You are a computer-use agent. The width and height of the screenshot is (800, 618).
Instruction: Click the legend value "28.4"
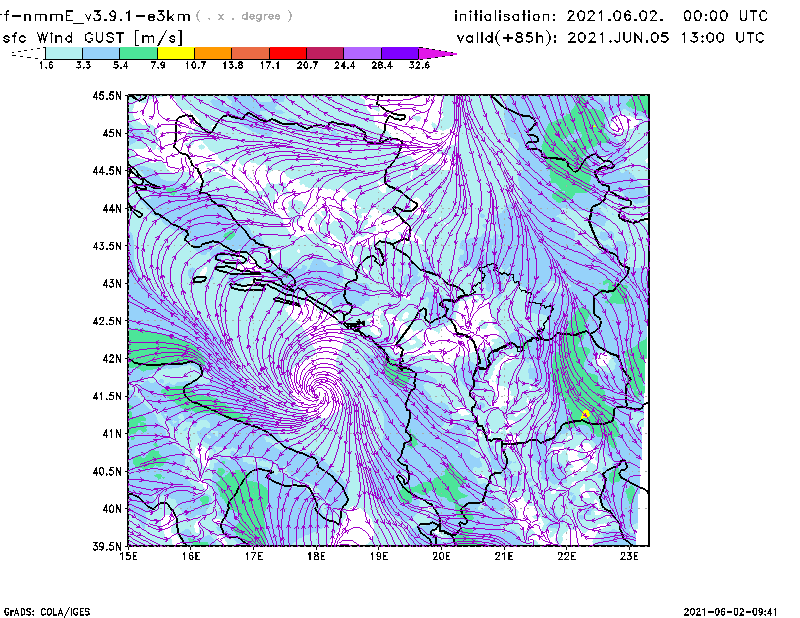pos(382,65)
